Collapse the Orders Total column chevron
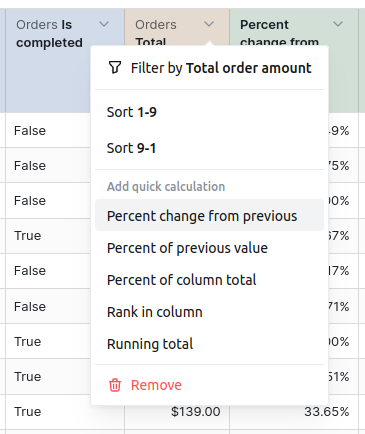 [209, 24]
